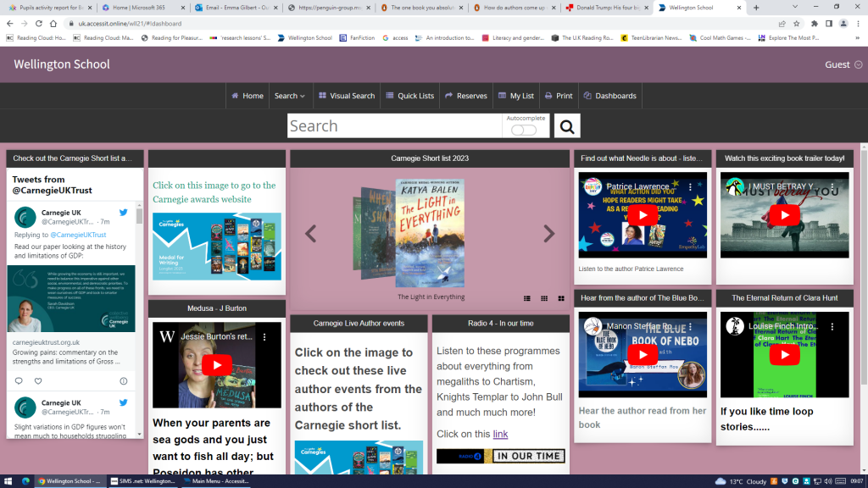Click the Patrice Lawrence video channel avatar
Screen dimensions: 868x488
[593, 186]
